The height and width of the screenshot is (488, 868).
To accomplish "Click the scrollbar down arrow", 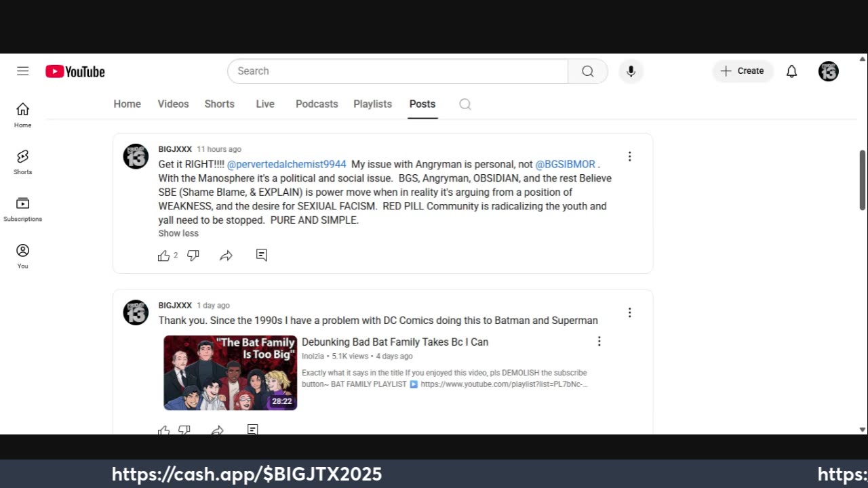I will [863, 429].
